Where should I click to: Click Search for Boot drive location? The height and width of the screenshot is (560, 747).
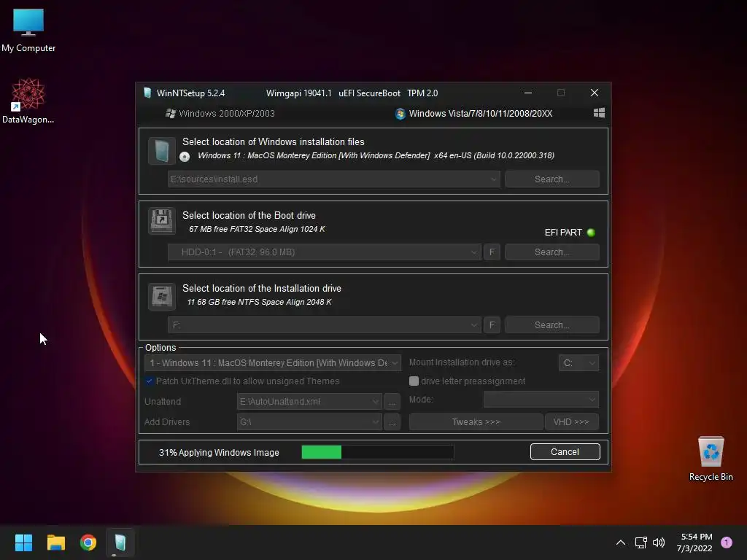[x=551, y=252]
